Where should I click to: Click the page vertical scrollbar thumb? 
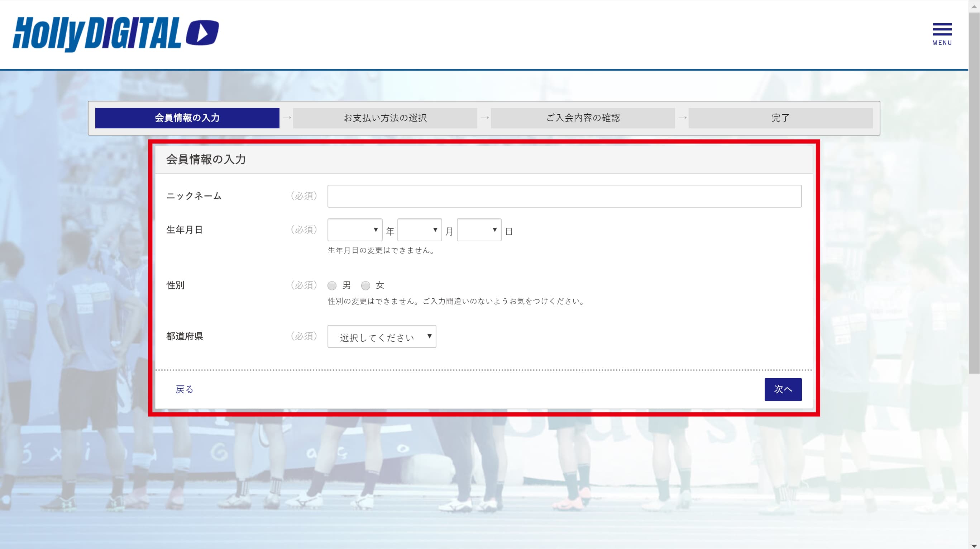click(974, 193)
